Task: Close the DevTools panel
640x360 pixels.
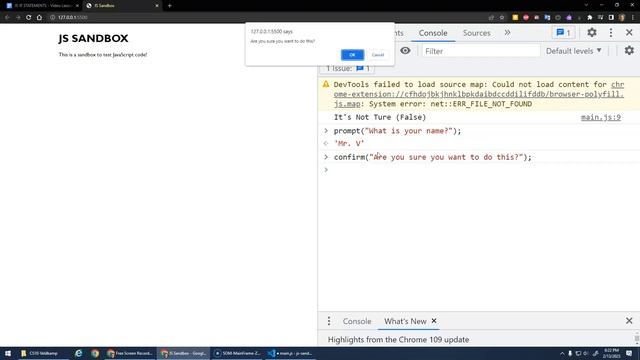Action: coord(629,33)
